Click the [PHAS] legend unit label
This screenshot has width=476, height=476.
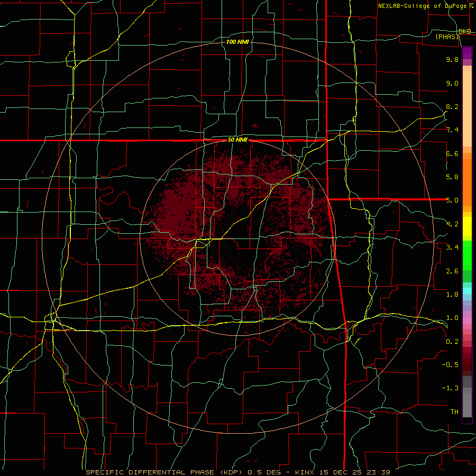point(447,36)
